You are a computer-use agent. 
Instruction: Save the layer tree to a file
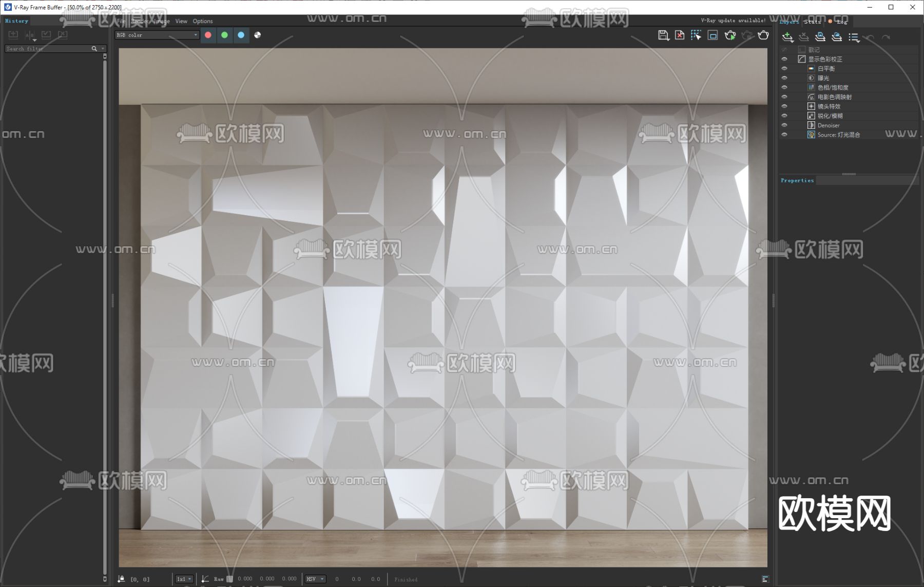tap(820, 36)
